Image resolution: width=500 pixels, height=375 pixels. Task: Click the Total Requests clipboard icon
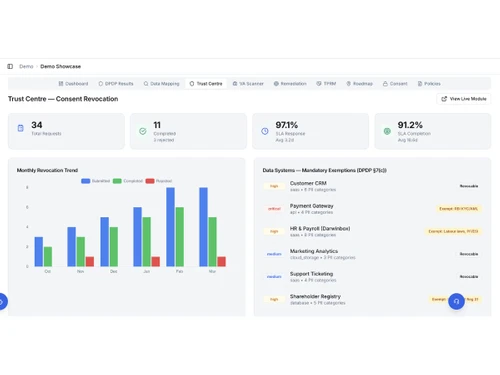click(x=20, y=128)
